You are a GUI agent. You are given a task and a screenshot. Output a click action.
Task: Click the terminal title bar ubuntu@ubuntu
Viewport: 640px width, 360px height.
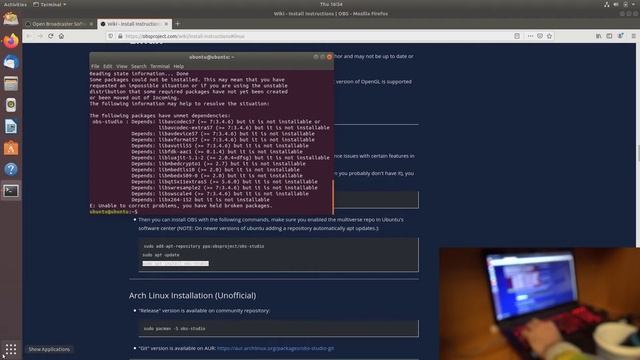[x=211, y=57]
